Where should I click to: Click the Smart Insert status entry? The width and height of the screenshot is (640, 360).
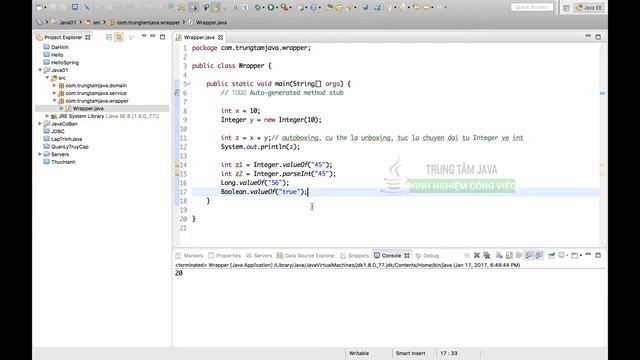coord(410,353)
